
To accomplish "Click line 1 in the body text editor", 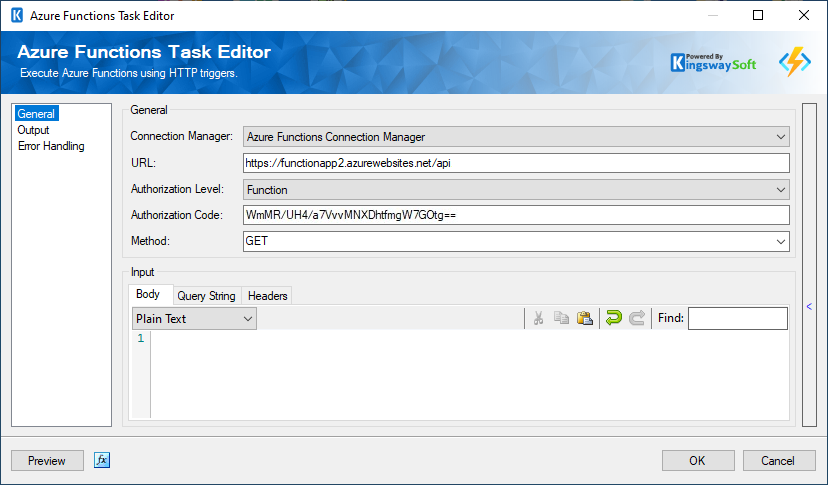I will (469, 338).
